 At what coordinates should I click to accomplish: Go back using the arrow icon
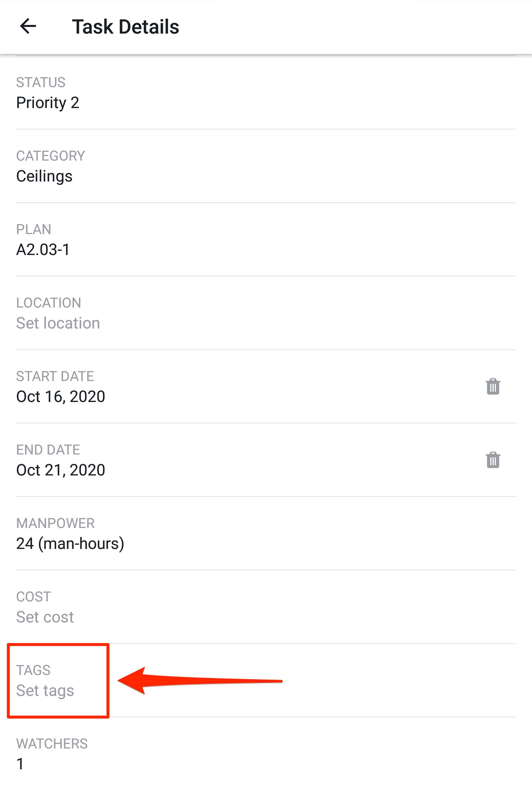tap(28, 27)
